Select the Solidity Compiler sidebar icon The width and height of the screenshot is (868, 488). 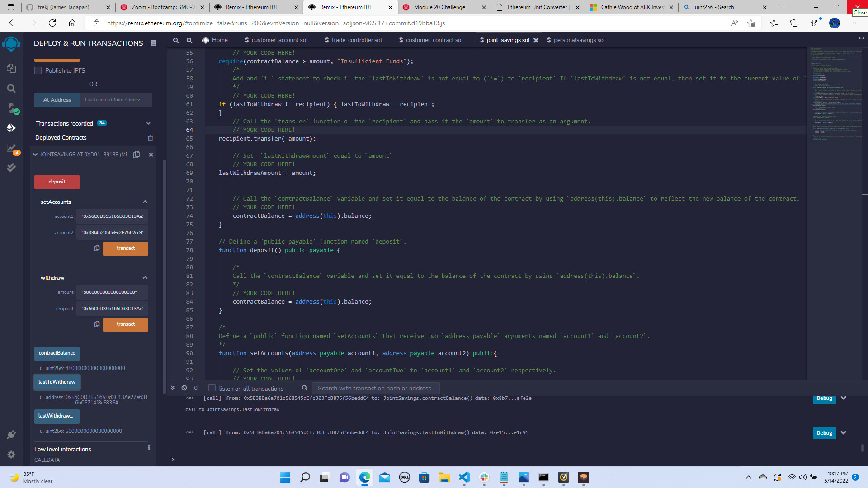click(11, 109)
